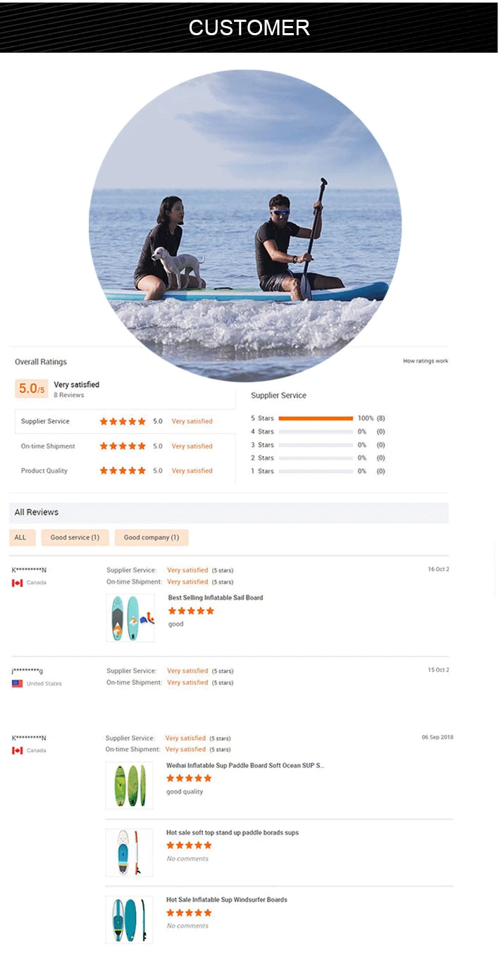Click the 5 Stars orange progress bar
Image resolution: width=501 pixels, height=980 pixels.
316,418
